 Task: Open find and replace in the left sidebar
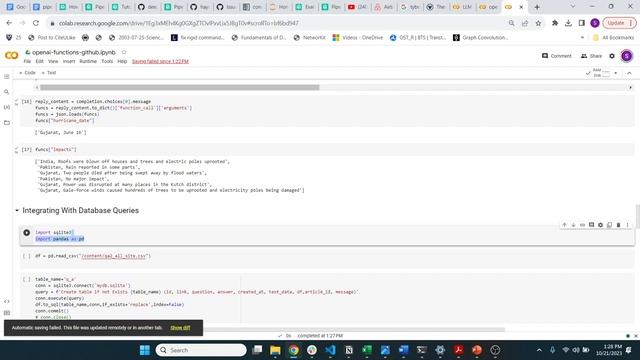(7, 92)
